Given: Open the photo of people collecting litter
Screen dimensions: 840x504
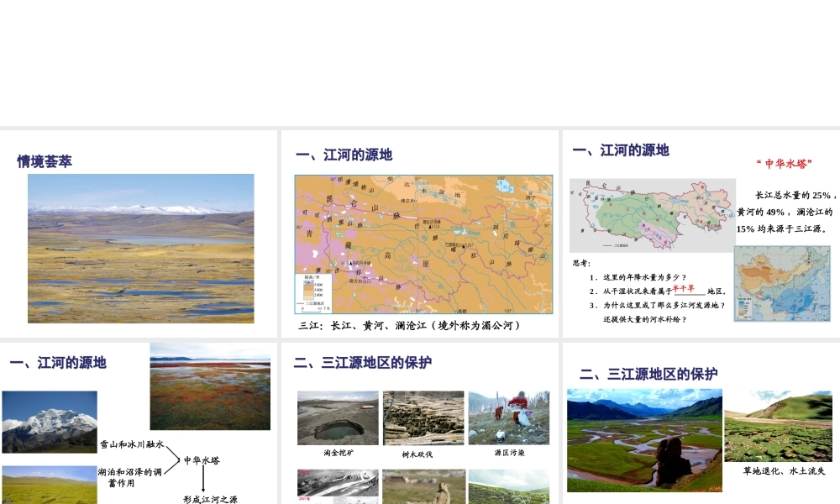Looking at the screenshot, I should click(509, 417).
